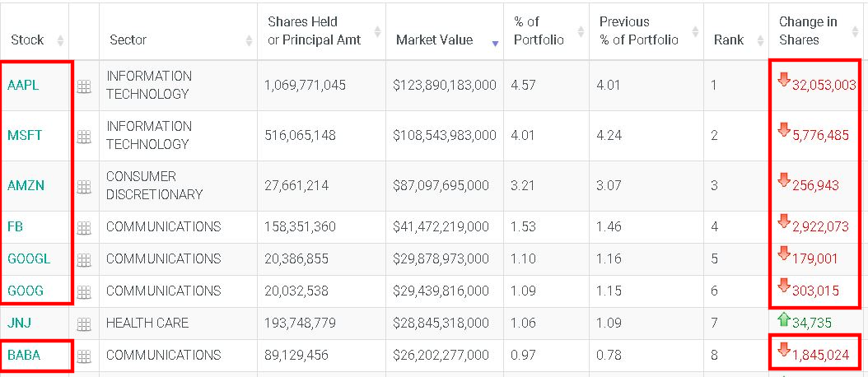
Task: Click the grid icon in FB row
Action: point(84,227)
